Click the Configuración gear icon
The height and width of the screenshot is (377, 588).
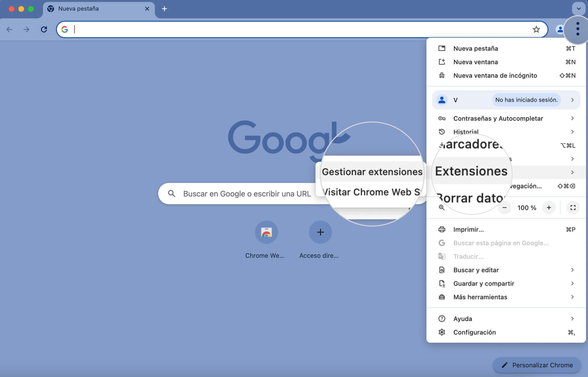click(x=442, y=332)
